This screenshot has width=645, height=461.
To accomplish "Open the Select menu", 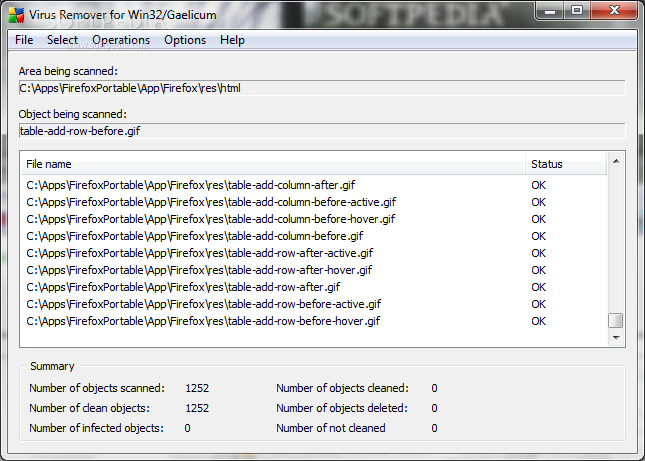I will pyautogui.click(x=62, y=40).
